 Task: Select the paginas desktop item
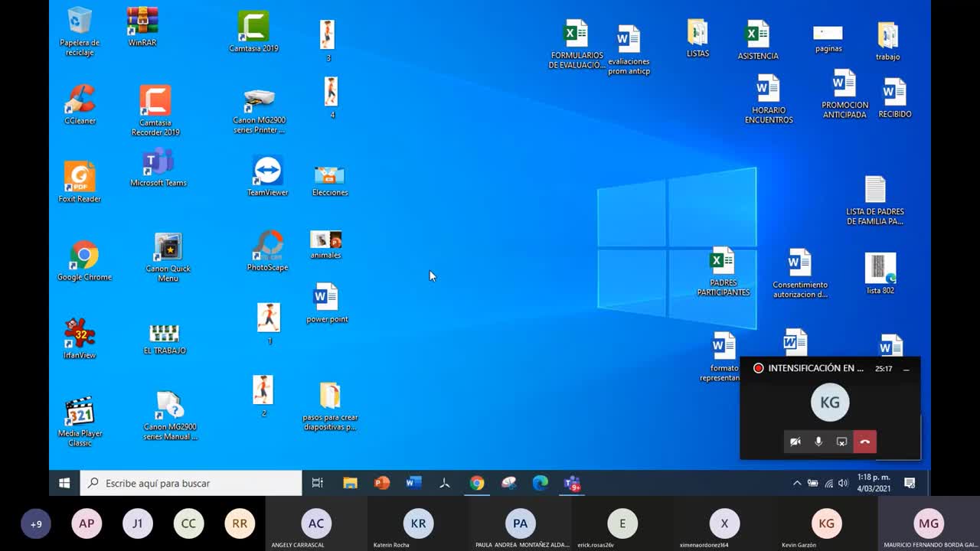coord(828,38)
